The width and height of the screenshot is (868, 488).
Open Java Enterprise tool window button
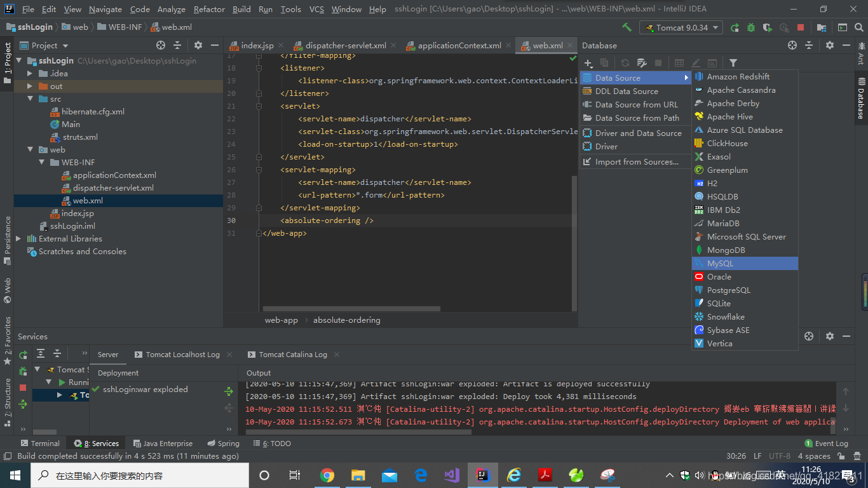pyautogui.click(x=162, y=444)
